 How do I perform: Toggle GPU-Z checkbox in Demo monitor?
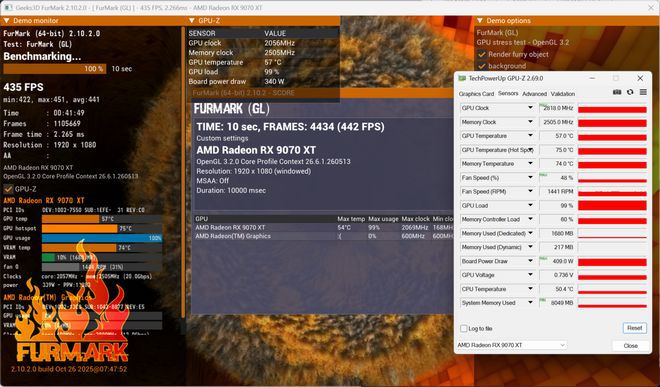pyautogui.click(x=8, y=189)
